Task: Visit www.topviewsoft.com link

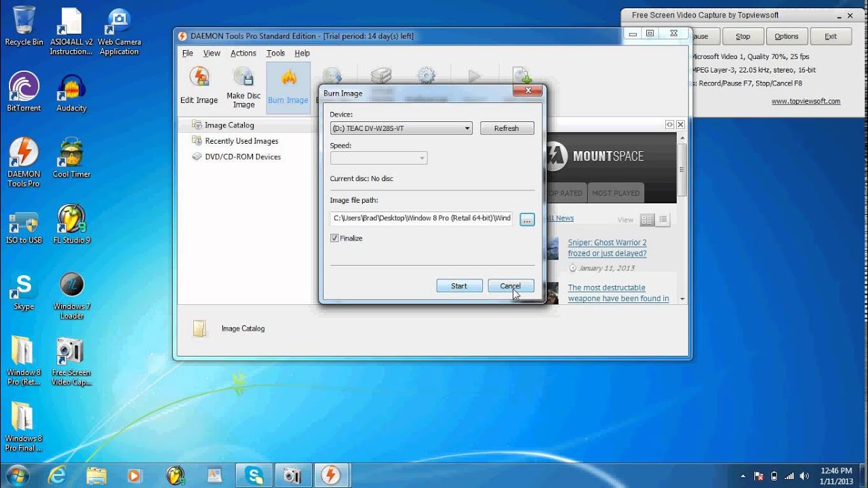Action: click(806, 101)
